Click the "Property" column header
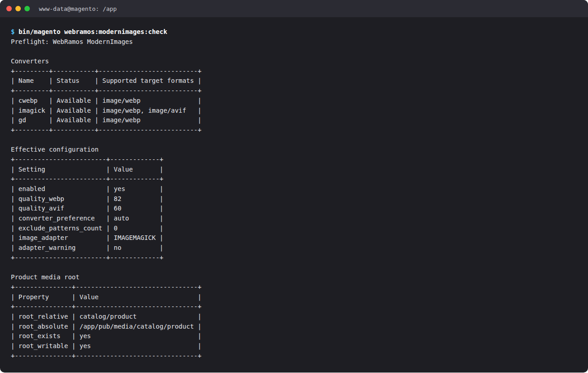Image resolution: width=588 pixels, height=373 pixels. tap(34, 297)
